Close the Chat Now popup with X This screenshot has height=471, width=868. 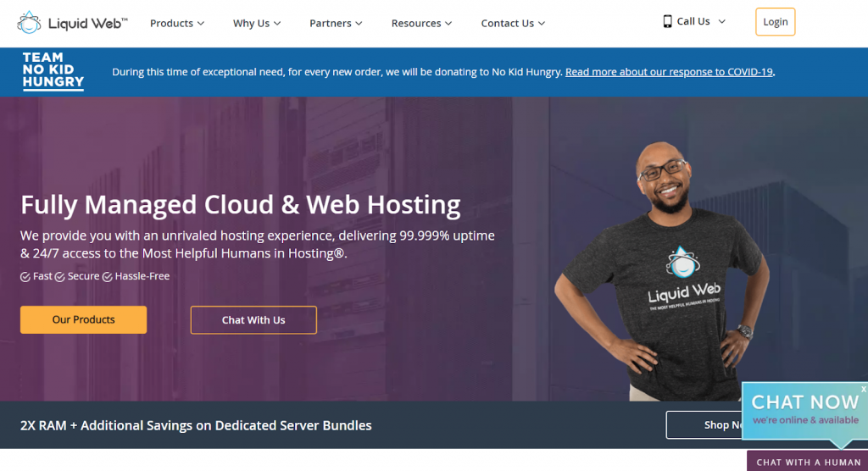tap(863, 389)
